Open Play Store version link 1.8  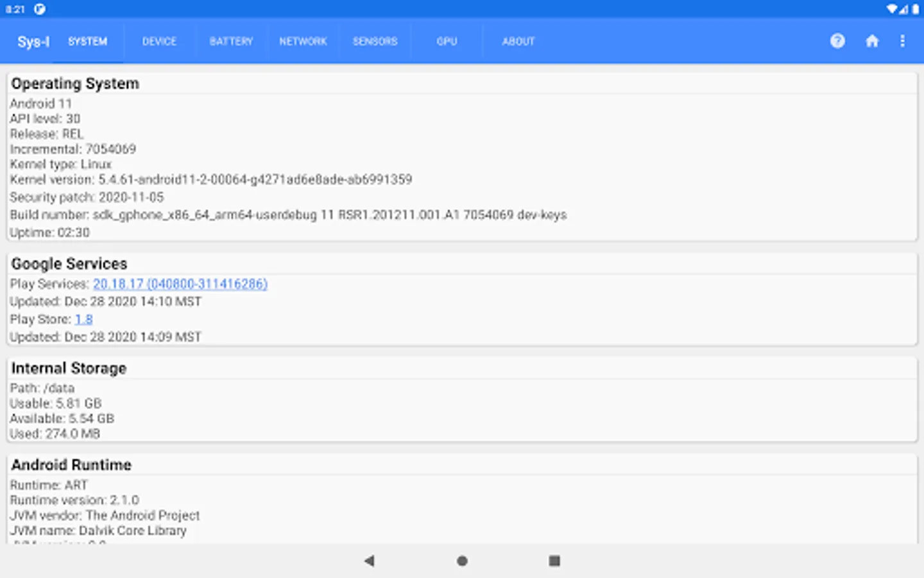(x=84, y=319)
